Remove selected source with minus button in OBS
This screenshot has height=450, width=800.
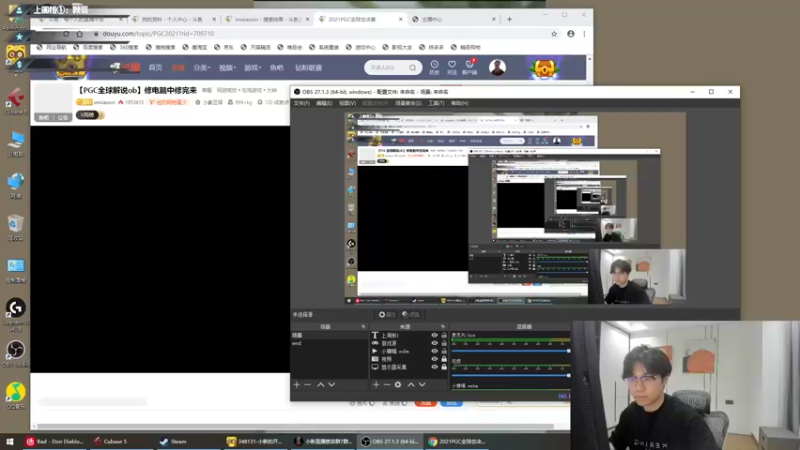pyautogui.click(x=387, y=385)
